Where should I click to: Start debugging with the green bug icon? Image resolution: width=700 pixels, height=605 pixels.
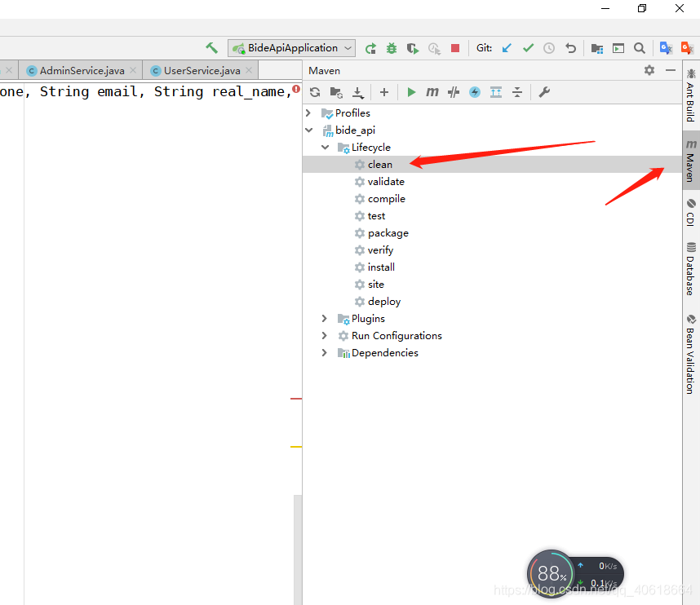pos(392,48)
